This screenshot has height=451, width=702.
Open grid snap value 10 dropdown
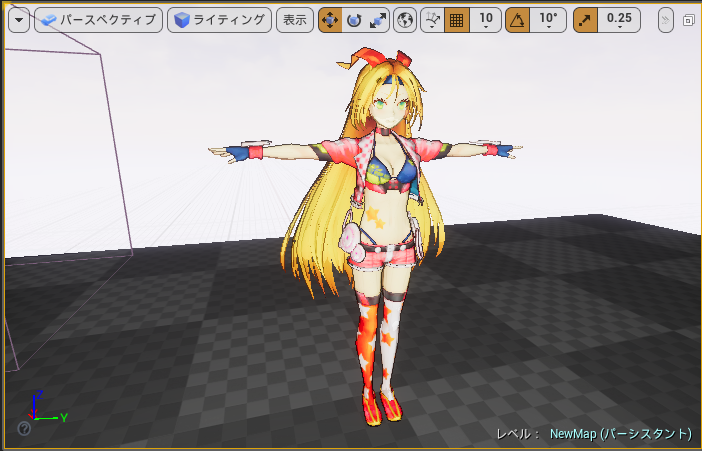[x=485, y=20]
